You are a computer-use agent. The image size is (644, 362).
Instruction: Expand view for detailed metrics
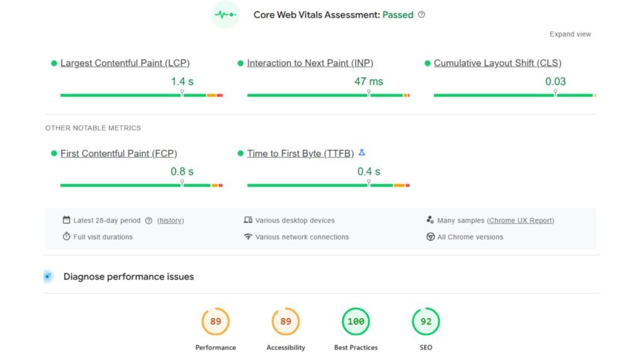coord(570,34)
